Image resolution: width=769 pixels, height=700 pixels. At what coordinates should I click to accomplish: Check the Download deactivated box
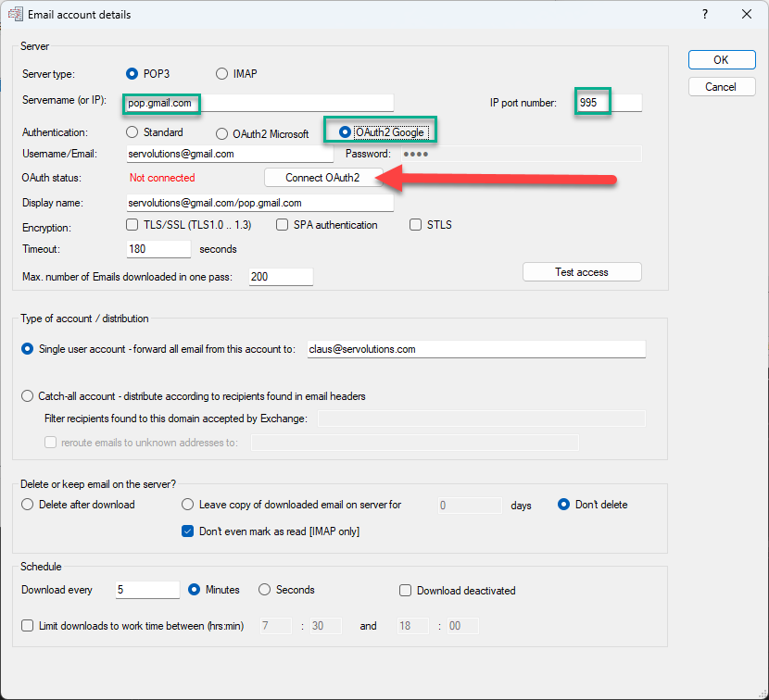(405, 591)
